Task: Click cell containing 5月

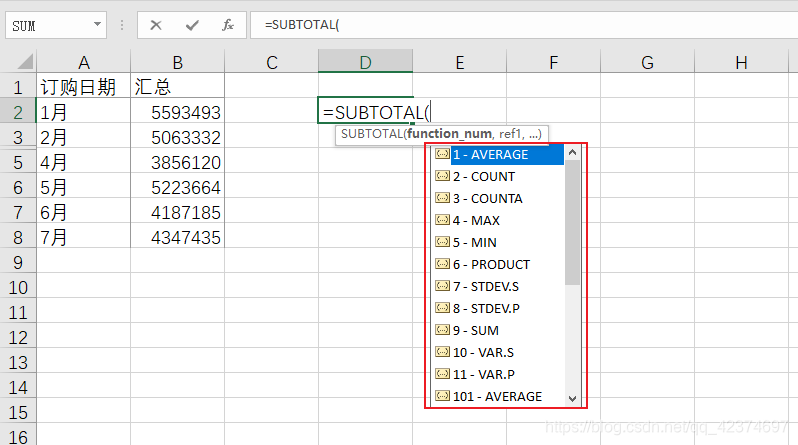Action: (x=83, y=187)
